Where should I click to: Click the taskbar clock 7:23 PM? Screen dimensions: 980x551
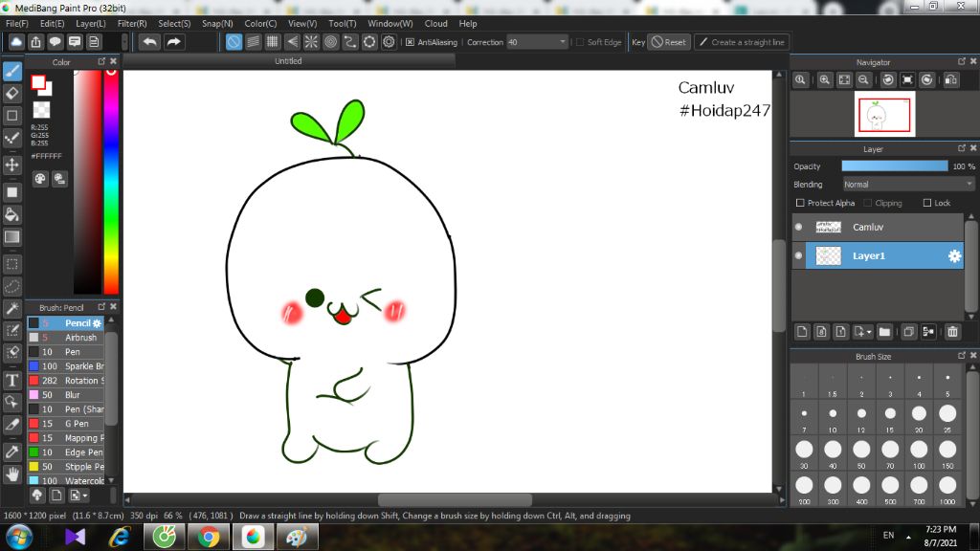(941, 530)
